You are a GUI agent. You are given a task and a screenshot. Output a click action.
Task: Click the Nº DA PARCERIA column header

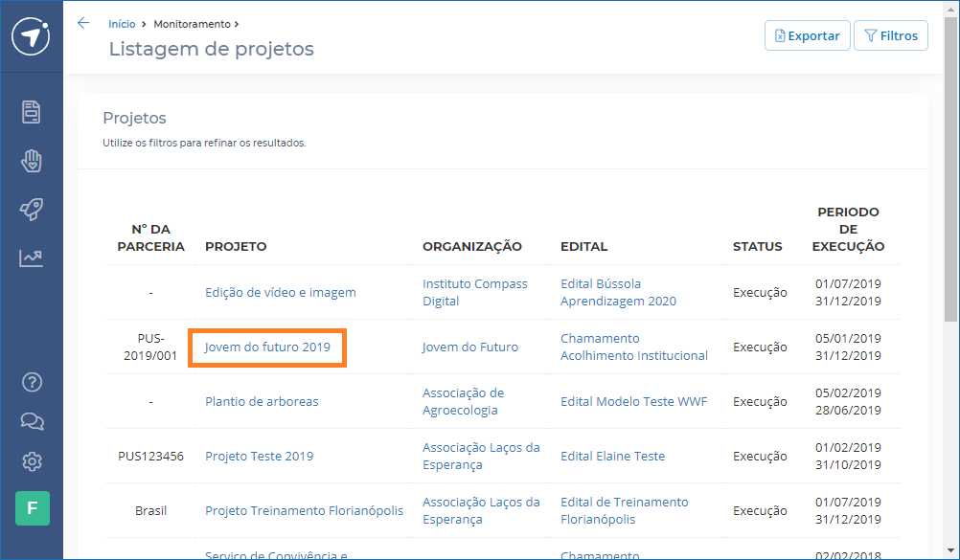(150, 238)
